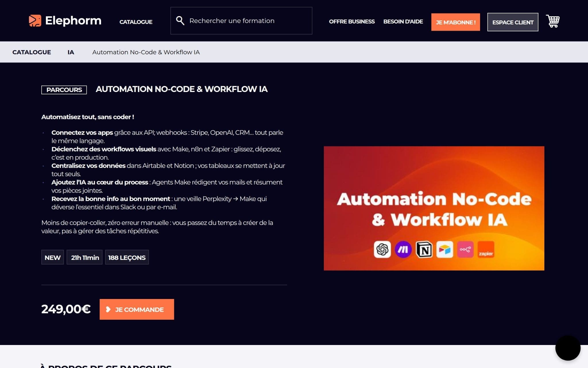The image size is (588, 368).
Task: Open the OFFRE BUSINESS menu item
Action: [x=352, y=22]
